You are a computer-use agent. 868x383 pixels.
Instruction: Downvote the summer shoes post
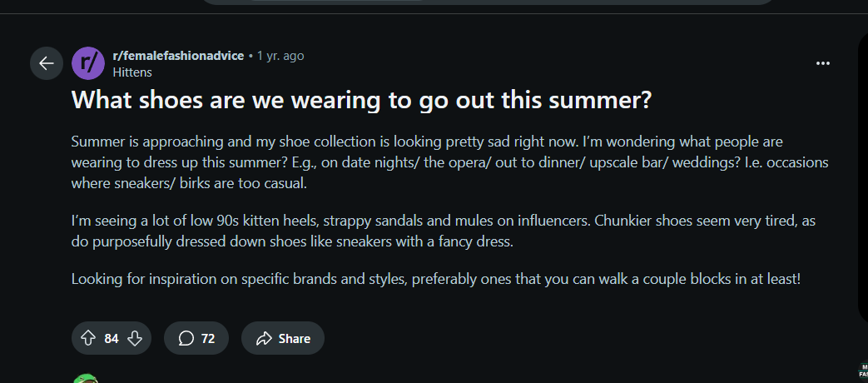coord(135,338)
